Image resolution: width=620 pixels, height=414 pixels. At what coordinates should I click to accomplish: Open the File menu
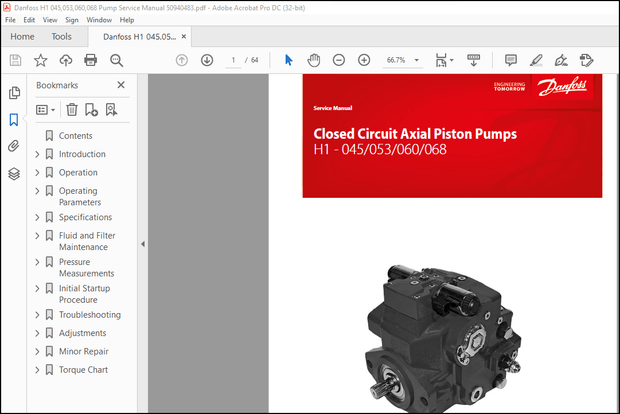point(10,20)
